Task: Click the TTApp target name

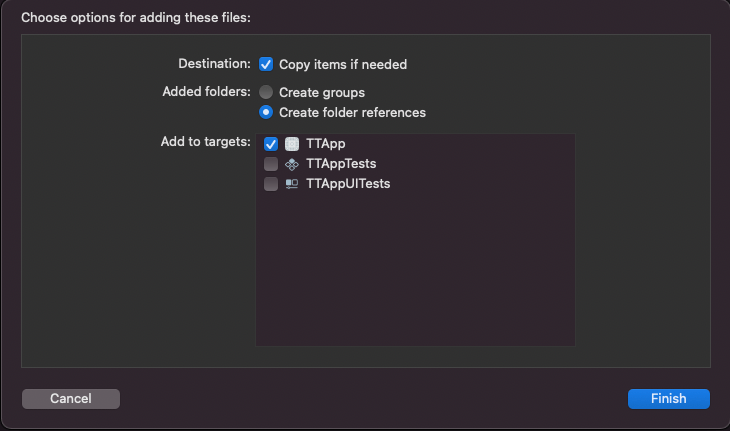Action: coord(325,144)
